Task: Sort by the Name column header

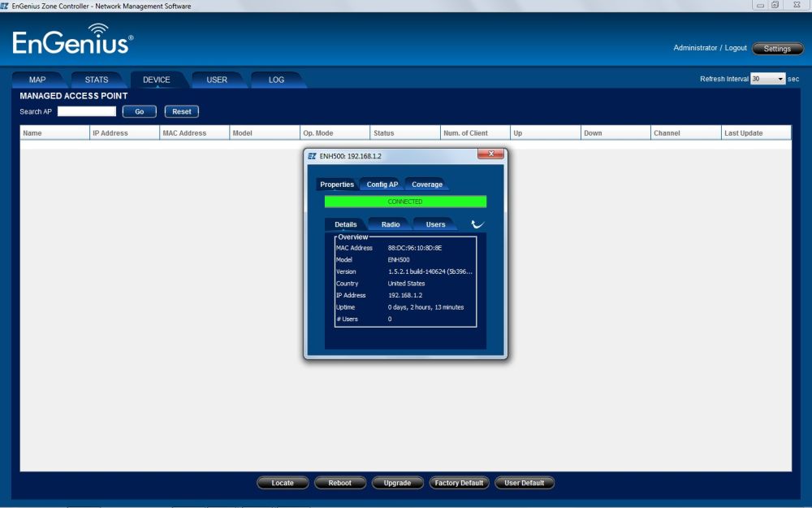Action: [55, 133]
